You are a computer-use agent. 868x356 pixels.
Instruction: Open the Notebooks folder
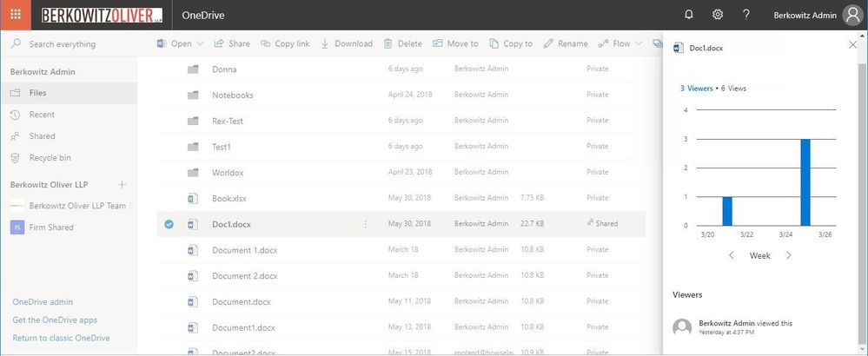click(233, 96)
